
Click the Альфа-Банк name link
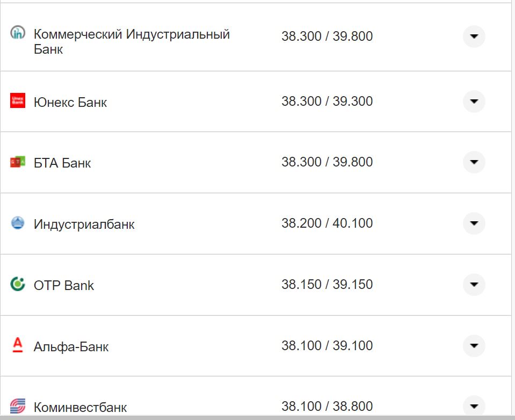click(72, 346)
